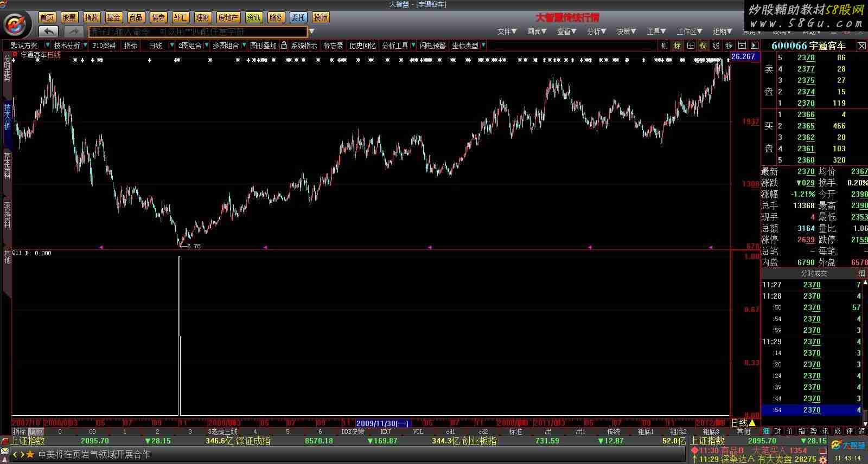
Task: Open the 资讯 news section
Action: [x=253, y=17]
